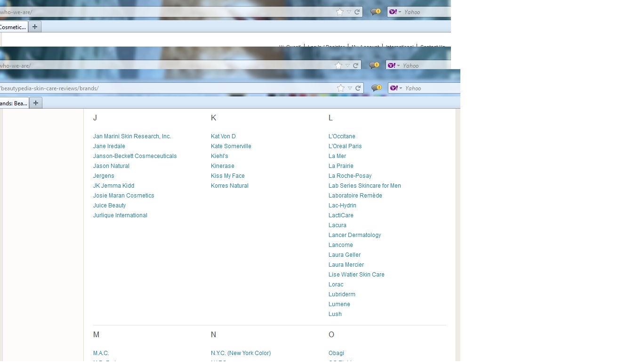Click chat notification icon in middle window
This screenshot has width=643, height=364.
pos(374,65)
